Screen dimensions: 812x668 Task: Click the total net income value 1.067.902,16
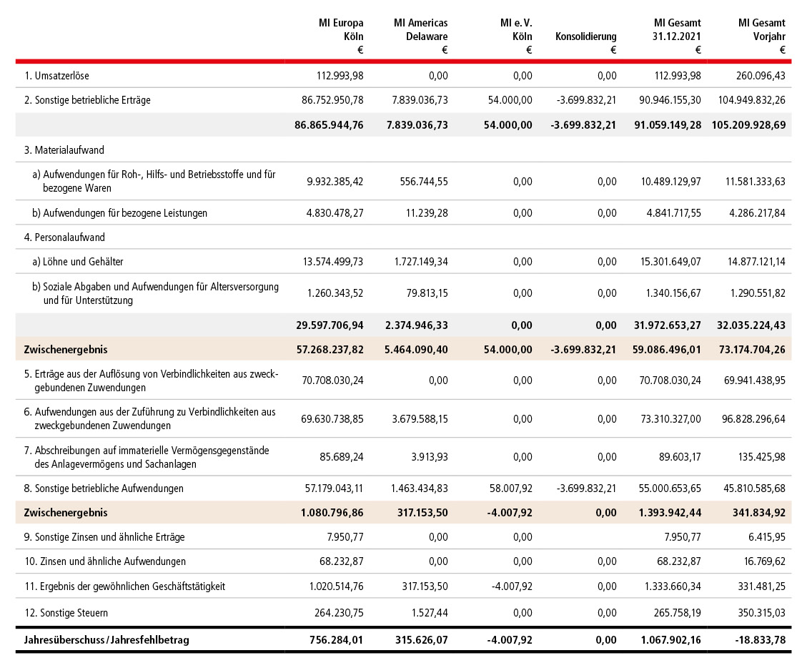click(671, 640)
